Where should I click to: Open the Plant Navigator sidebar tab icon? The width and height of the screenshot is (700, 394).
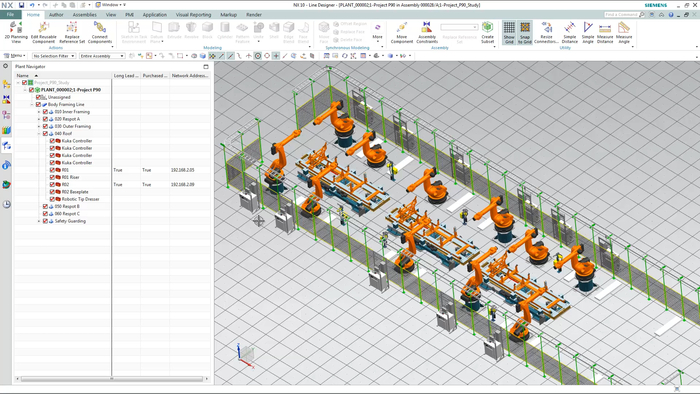pyautogui.click(x=6, y=145)
